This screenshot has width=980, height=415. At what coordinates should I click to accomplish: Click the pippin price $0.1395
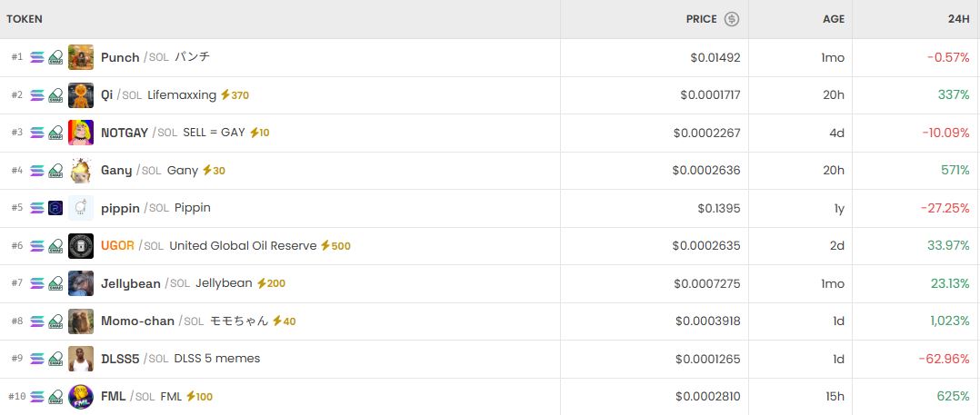click(x=715, y=208)
